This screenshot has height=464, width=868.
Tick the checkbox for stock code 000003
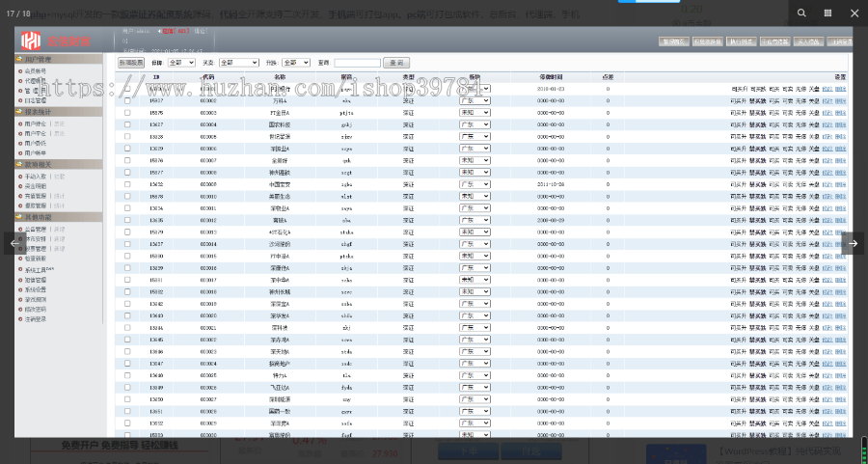click(x=127, y=112)
